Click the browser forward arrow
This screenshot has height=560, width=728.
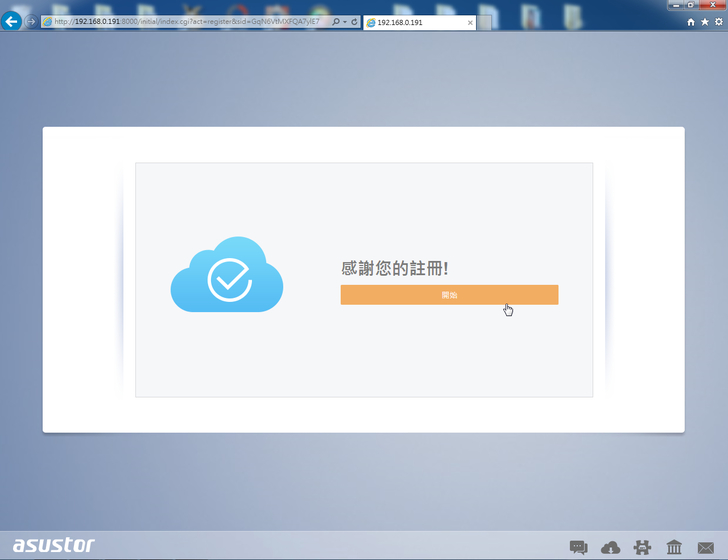point(31,22)
